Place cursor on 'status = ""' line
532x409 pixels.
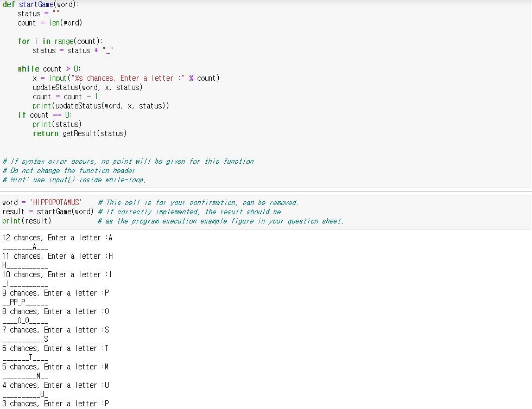coord(39,14)
